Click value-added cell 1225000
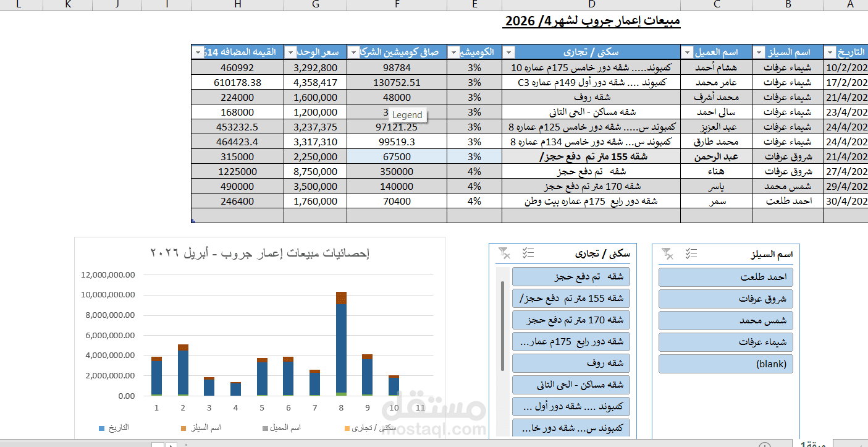Screen dimensions: 868x447 coord(238,171)
